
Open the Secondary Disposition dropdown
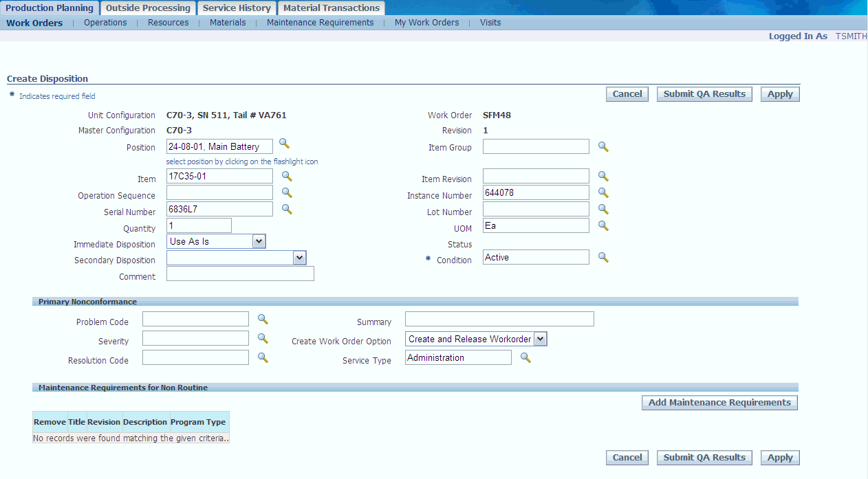coord(299,258)
